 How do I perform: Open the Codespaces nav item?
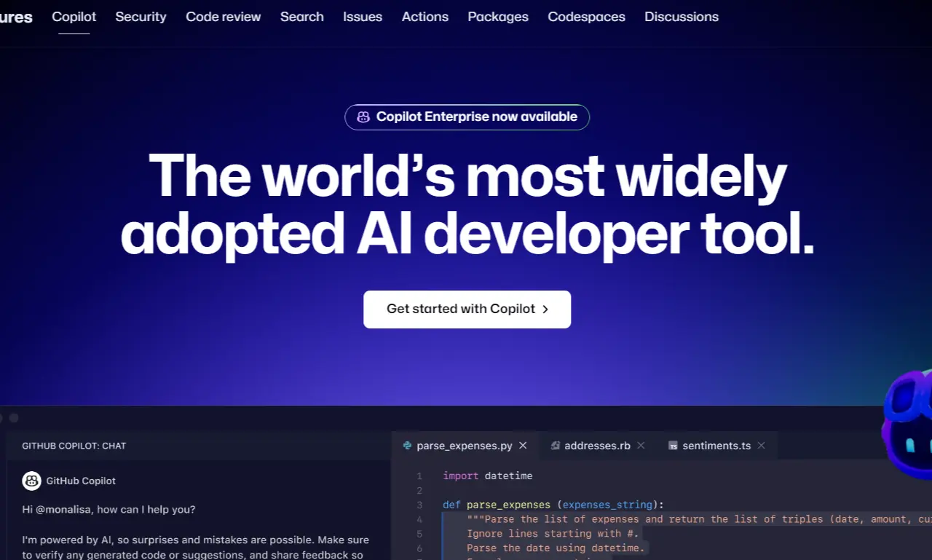point(586,17)
